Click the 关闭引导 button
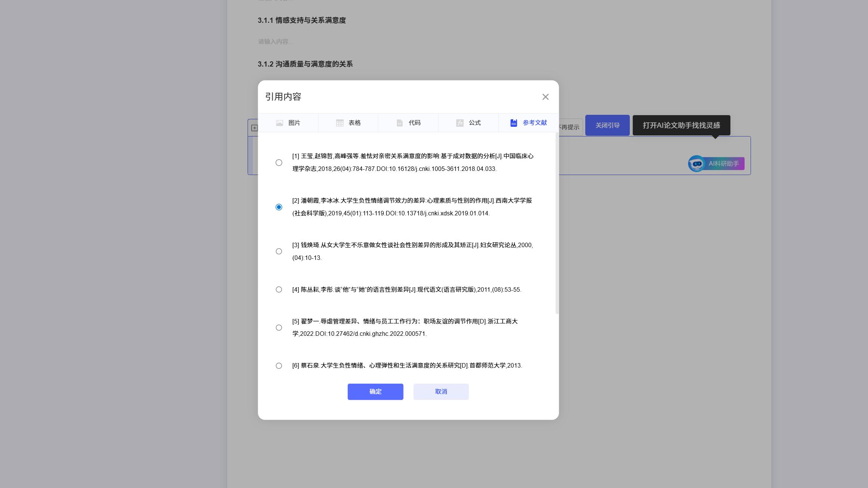The width and height of the screenshot is (868, 488). pos(607,125)
